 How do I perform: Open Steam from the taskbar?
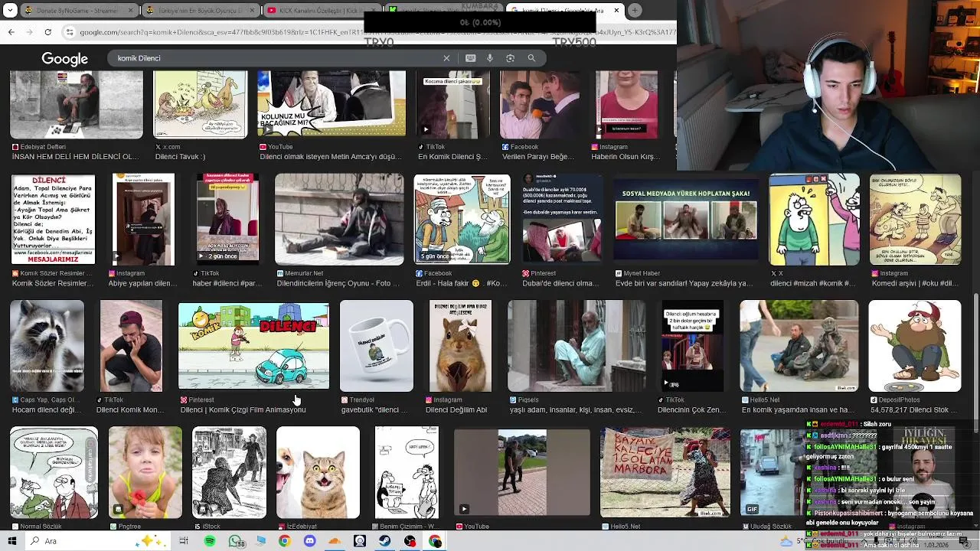point(385,541)
